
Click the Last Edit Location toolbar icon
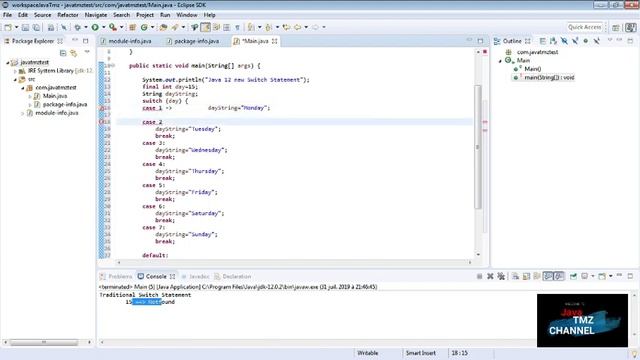[287, 27]
